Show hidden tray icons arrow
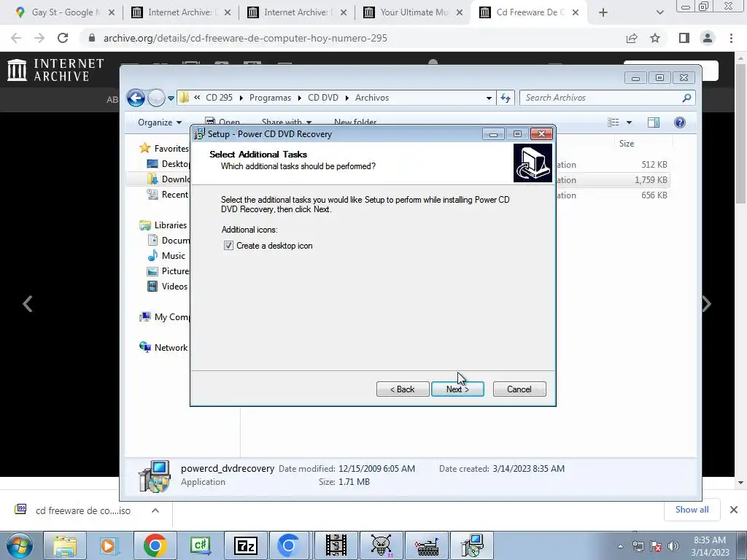The image size is (747, 560). point(620,546)
